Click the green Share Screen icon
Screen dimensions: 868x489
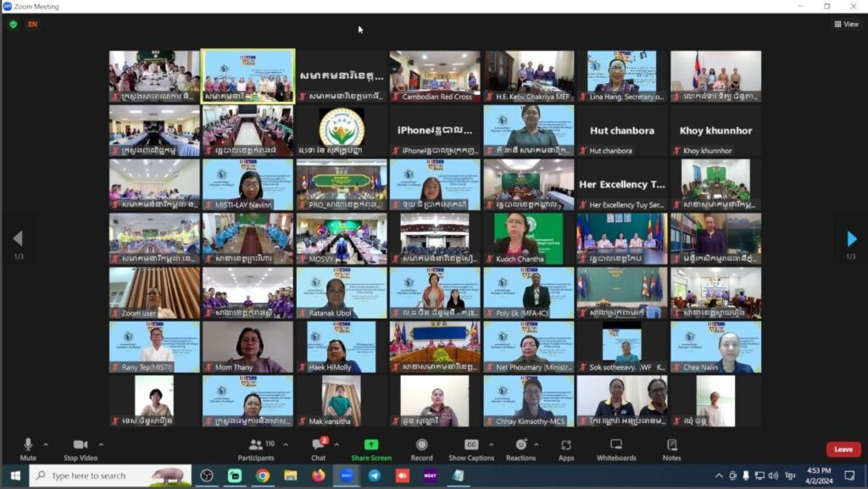point(370,446)
